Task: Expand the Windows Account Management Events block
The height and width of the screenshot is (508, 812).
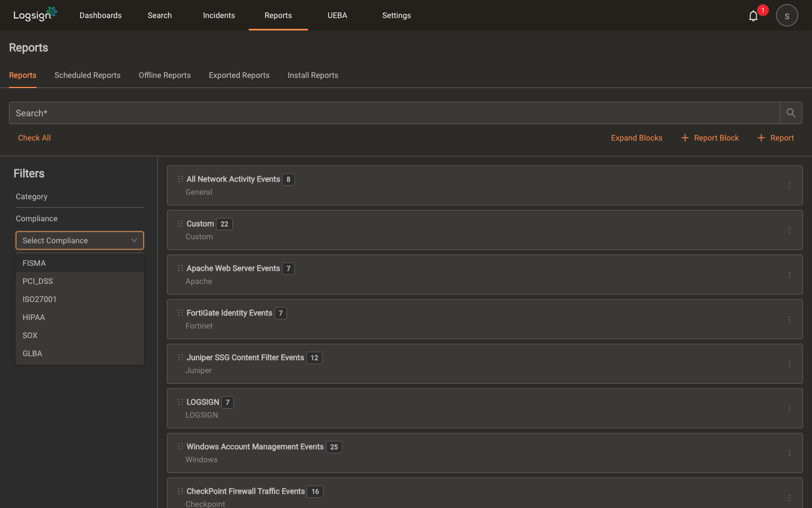Action: 484,453
